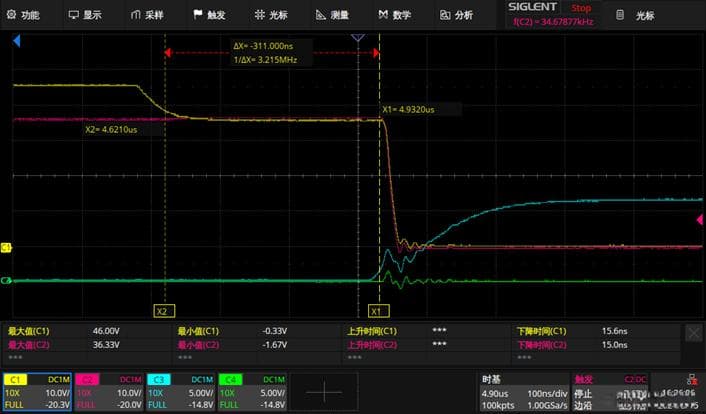Click the X1= 4.9320us cursor value
This screenshot has width=706, height=414.
pos(408,109)
